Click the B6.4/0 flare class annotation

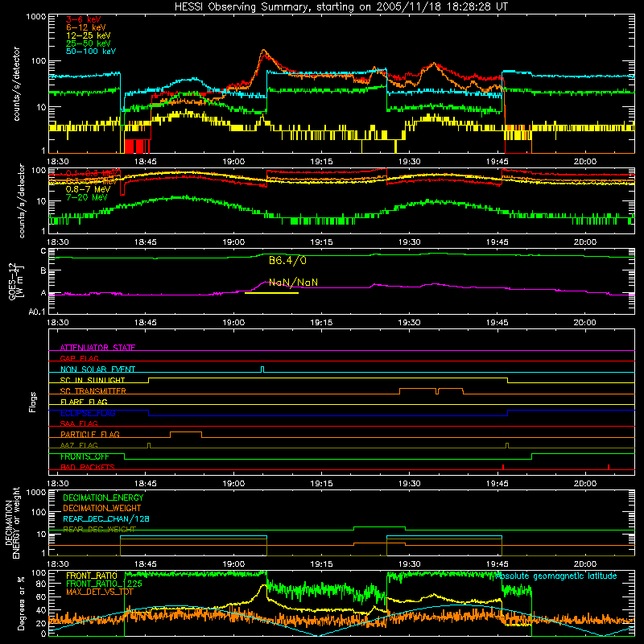[x=287, y=260]
